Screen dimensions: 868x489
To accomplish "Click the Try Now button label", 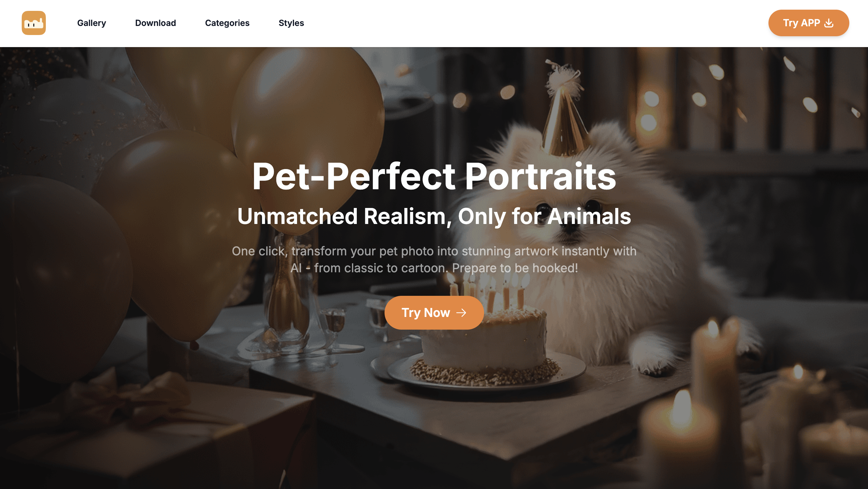I will pyautogui.click(x=426, y=313).
